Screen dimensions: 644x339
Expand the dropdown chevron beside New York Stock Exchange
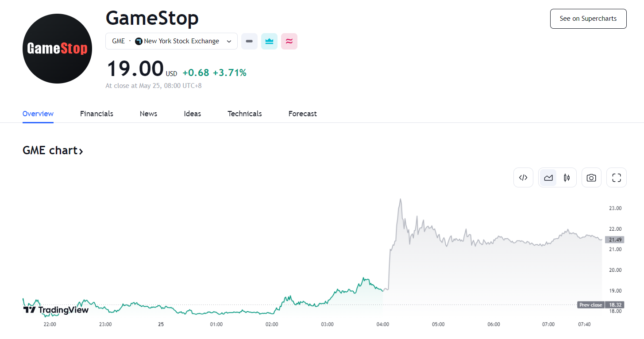229,41
